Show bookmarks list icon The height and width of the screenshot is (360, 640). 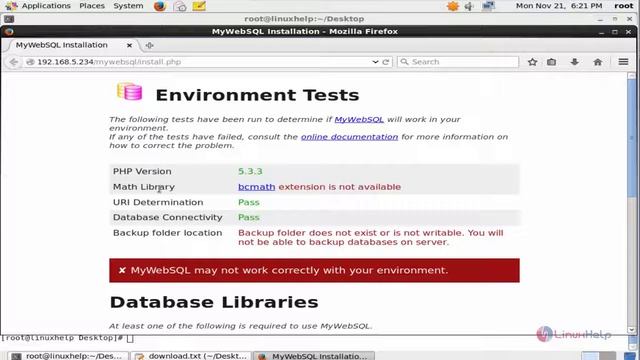pos(551,62)
